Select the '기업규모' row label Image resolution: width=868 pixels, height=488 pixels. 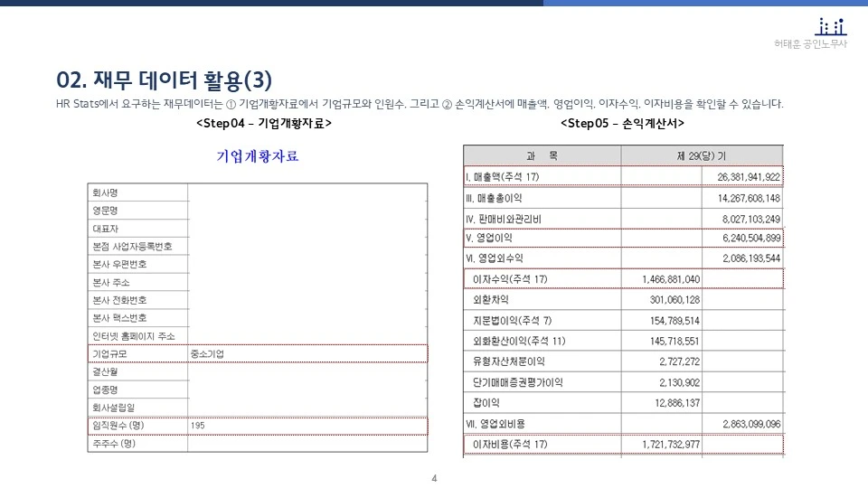[x=109, y=353]
